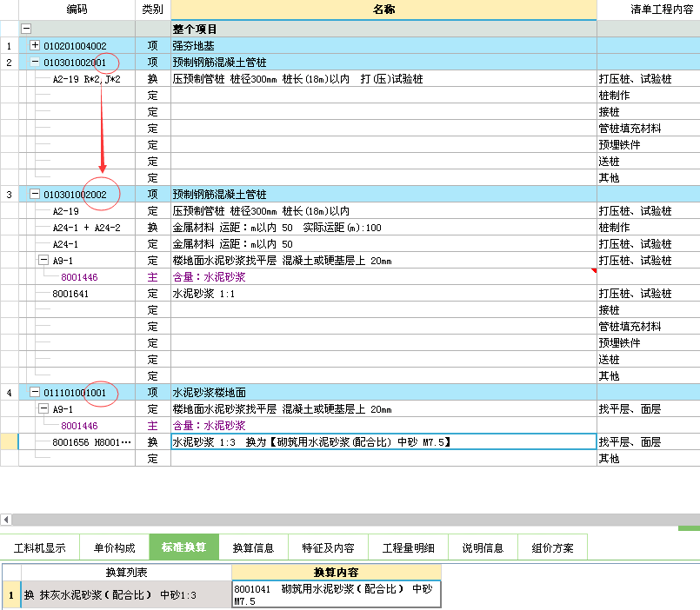Collapse the 011101001001 水泥砂浆楼地面 node
The width and height of the screenshot is (700, 610).
coord(35,393)
